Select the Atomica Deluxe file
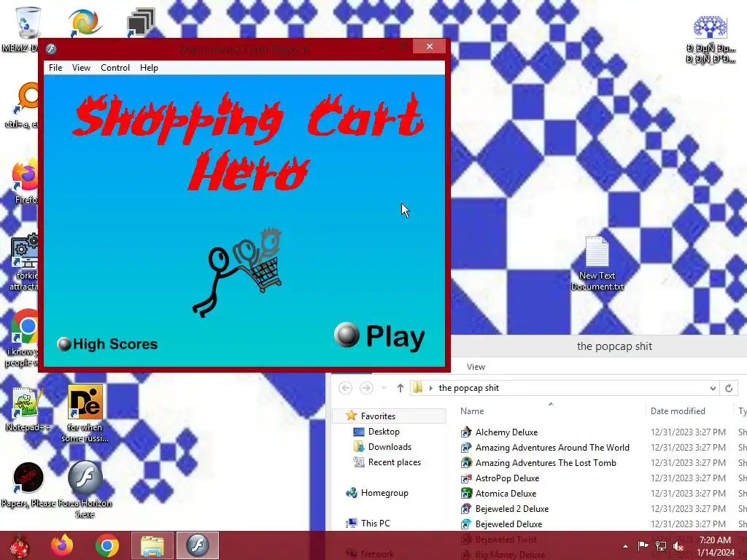 pos(506,494)
